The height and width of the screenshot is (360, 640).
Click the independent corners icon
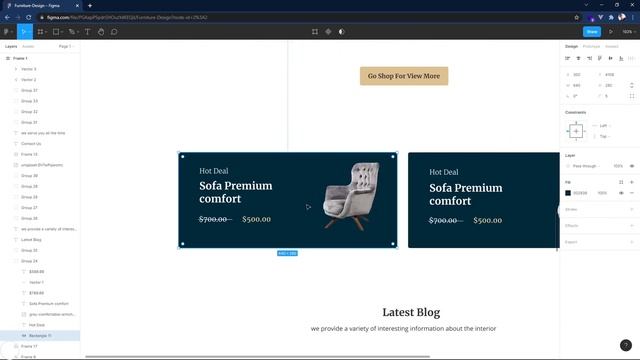point(632,96)
